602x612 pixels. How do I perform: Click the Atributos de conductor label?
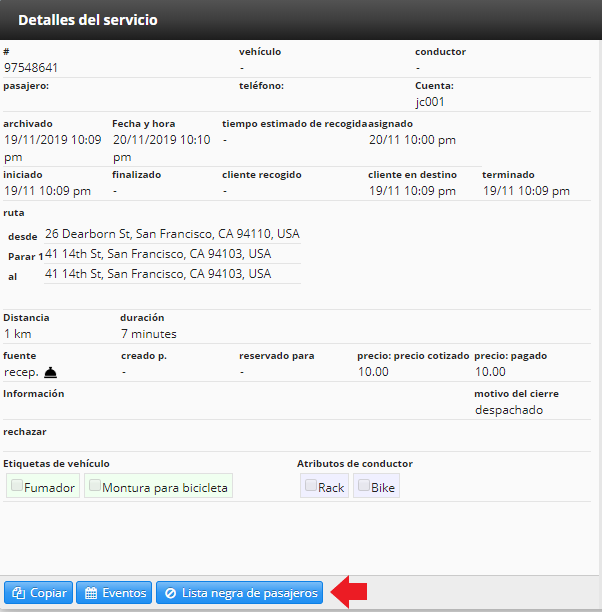coord(355,464)
